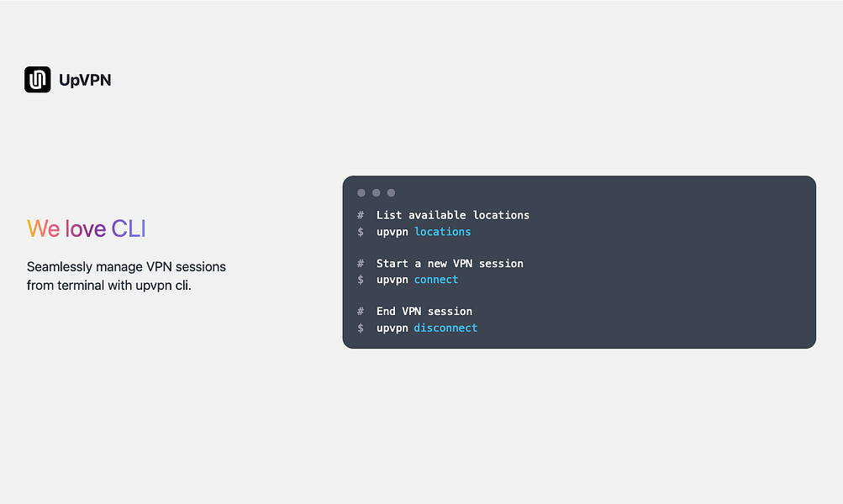Click the blue "connect" command argument

click(x=436, y=280)
